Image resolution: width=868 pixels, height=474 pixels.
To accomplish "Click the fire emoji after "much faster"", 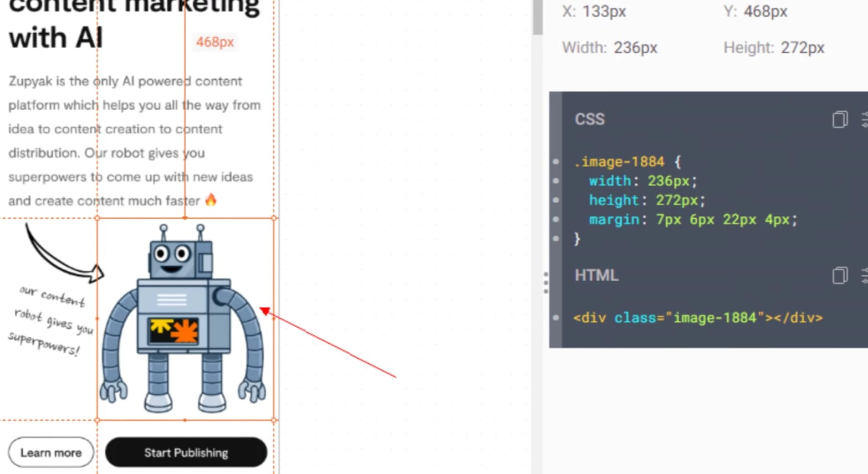I will click(211, 200).
